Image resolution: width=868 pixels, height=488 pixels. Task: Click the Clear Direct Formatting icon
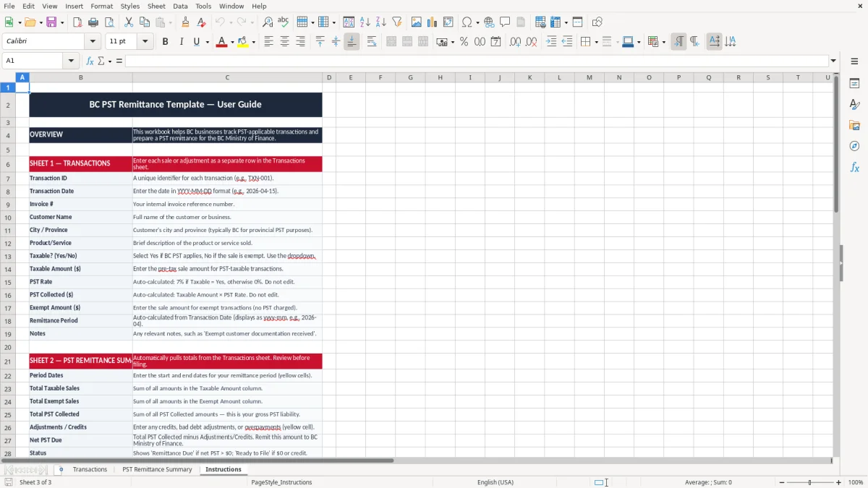(202, 22)
